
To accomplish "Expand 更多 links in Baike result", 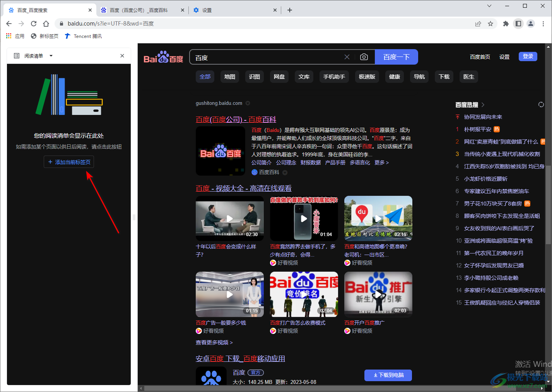I will click(x=381, y=163).
